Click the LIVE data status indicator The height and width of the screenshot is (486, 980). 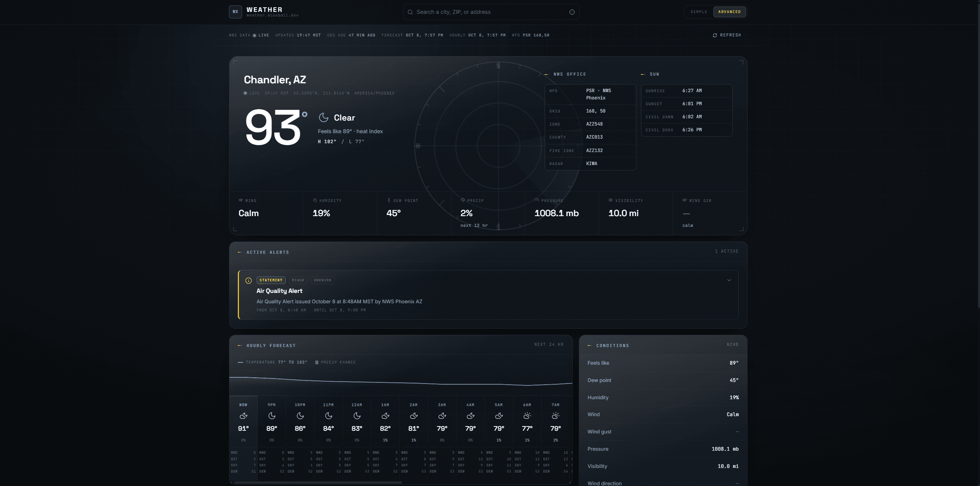[261, 35]
